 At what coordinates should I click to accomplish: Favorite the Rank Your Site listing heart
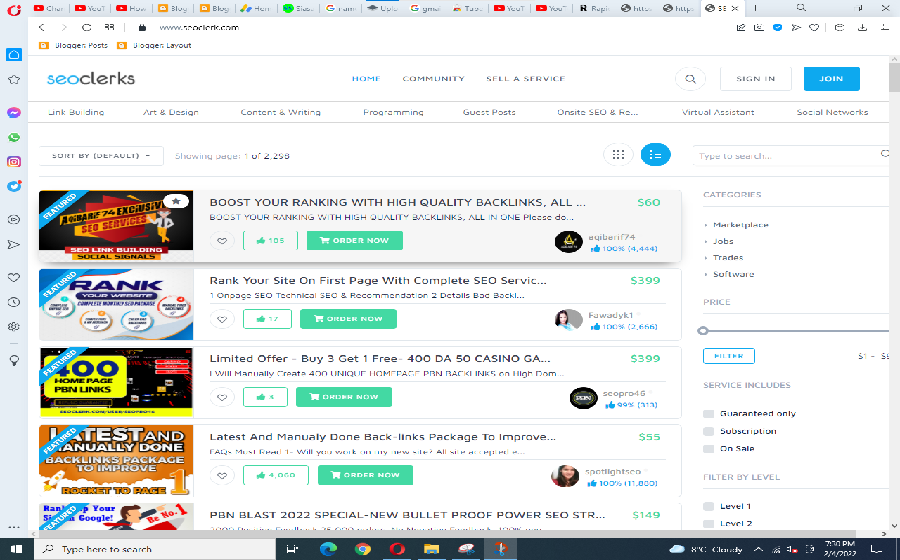tap(222, 319)
